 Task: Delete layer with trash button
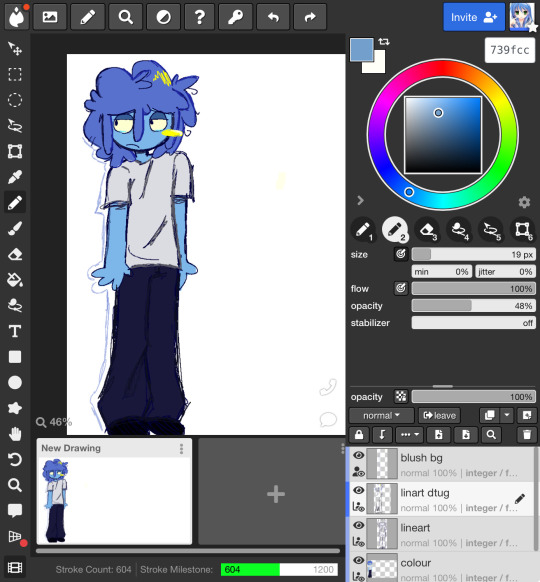pyautogui.click(x=527, y=435)
